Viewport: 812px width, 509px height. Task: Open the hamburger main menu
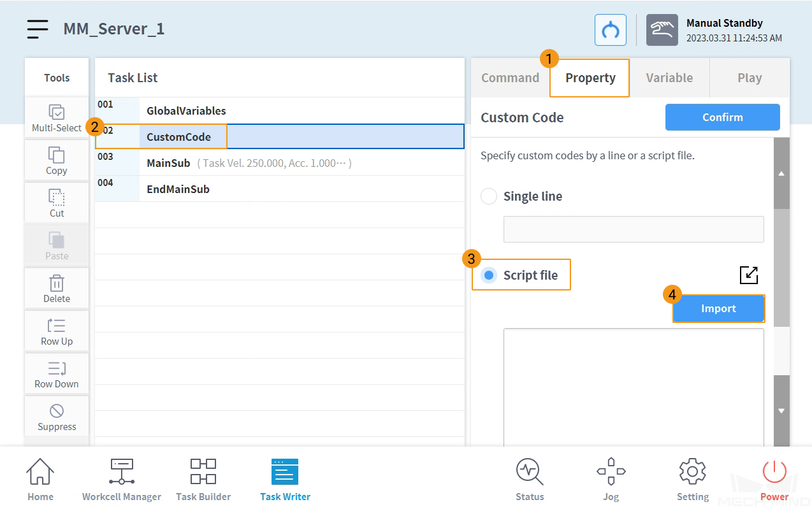38,29
